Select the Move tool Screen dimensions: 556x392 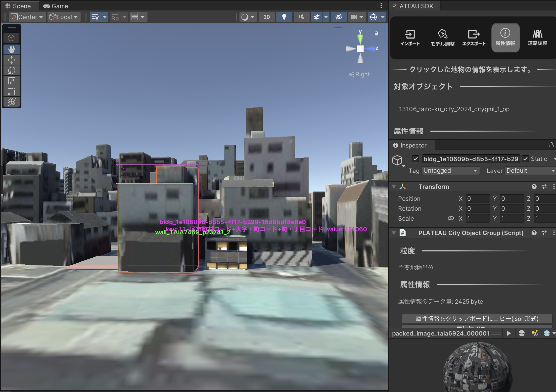[x=11, y=60]
